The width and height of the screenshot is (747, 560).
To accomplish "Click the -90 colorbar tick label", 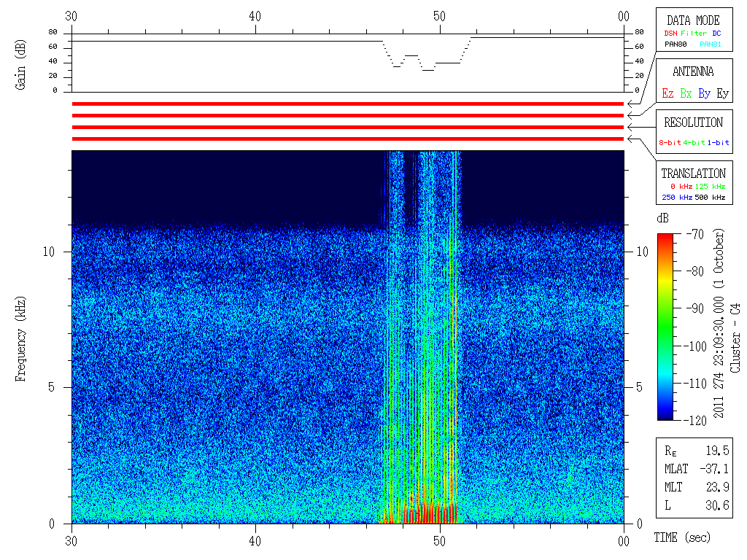I will [x=694, y=308].
